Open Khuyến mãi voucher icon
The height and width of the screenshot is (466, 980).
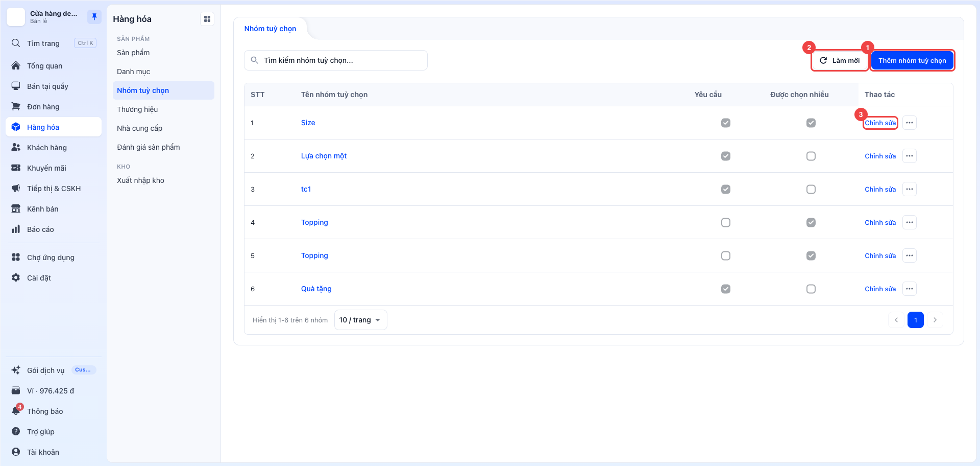16,168
